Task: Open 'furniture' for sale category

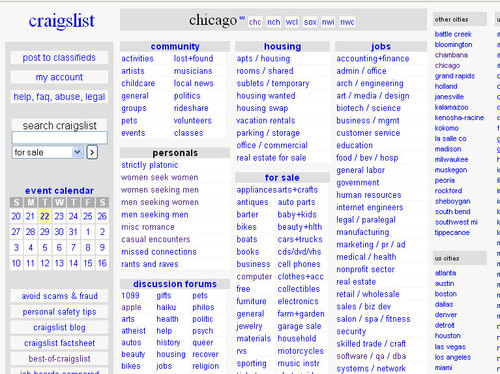Action: coord(251,302)
